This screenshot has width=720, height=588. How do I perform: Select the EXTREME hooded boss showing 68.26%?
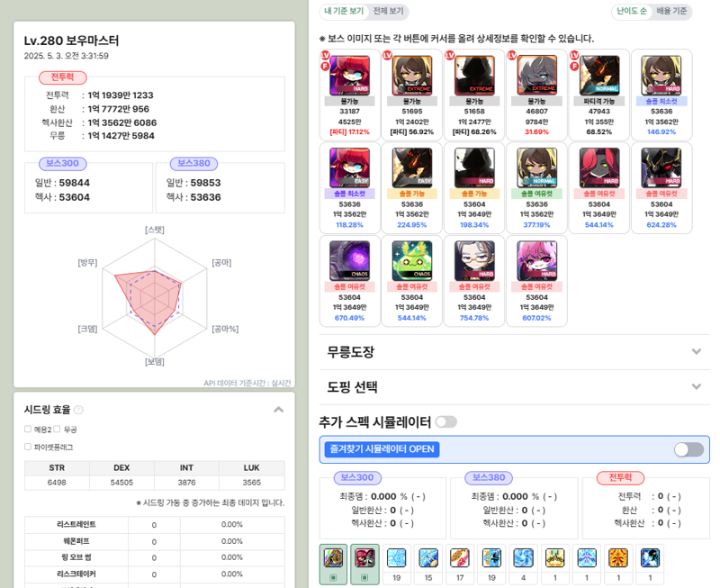[x=474, y=76]
